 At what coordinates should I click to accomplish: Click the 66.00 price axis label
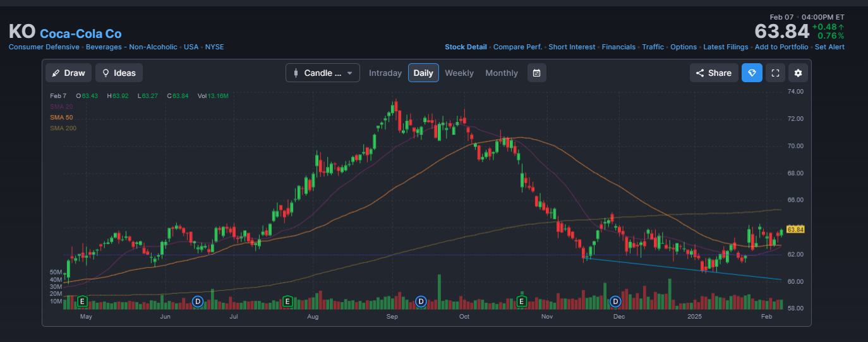click(x=795, y=200)
